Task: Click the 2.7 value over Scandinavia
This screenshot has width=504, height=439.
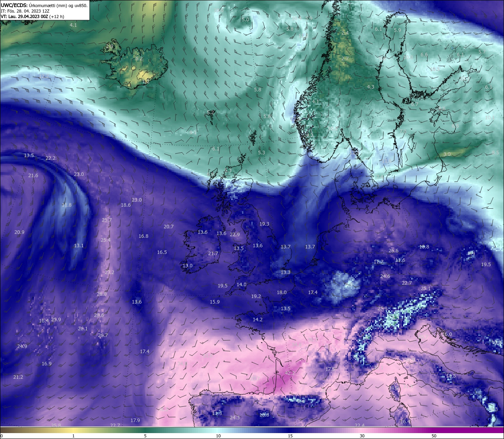Action: pyautogui.click(x=345, y=58)
